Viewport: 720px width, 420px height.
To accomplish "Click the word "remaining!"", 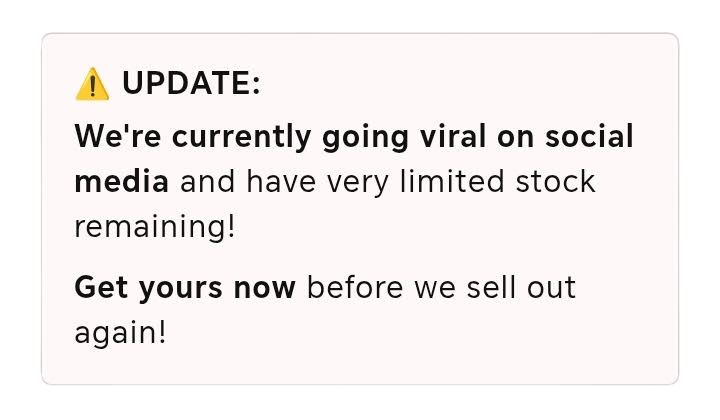I will [x=155, y=227].
